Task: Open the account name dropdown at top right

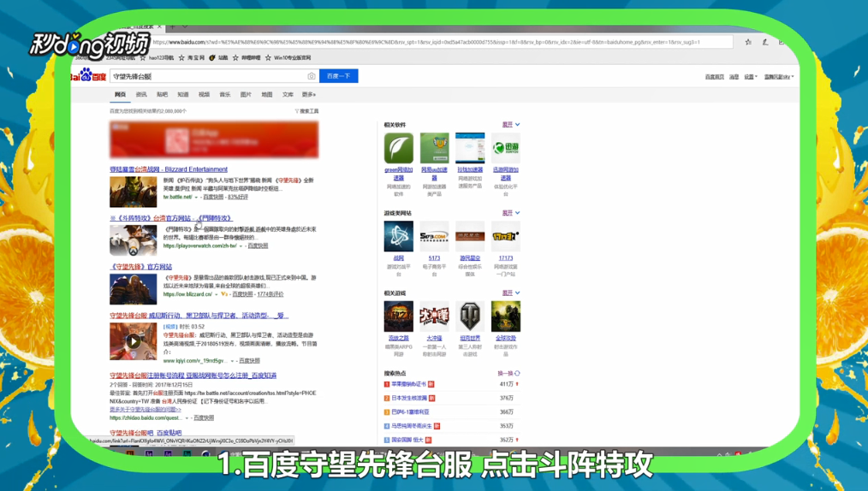Action: [779, 77]
